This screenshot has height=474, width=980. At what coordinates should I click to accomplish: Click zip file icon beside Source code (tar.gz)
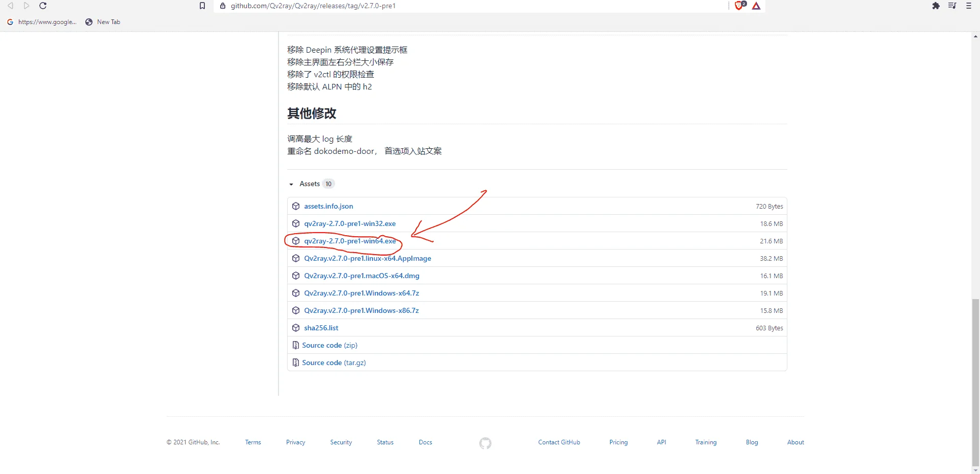click(x=295, y=363)
